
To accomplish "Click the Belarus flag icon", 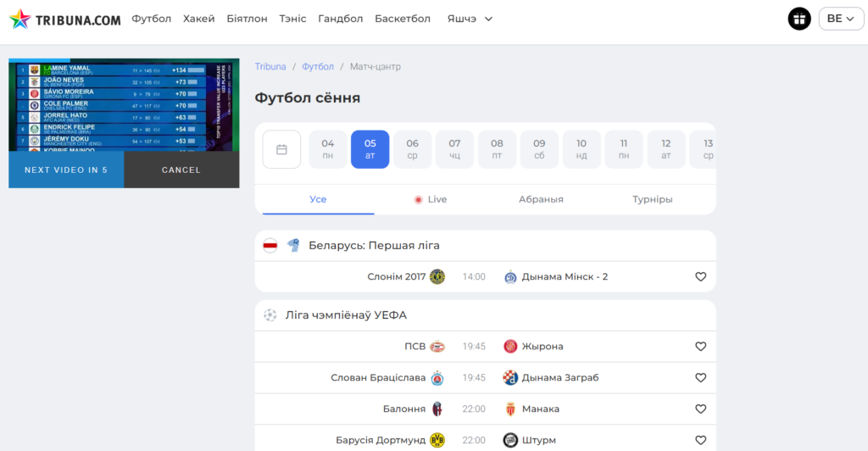I will click(x=270, y=245).
